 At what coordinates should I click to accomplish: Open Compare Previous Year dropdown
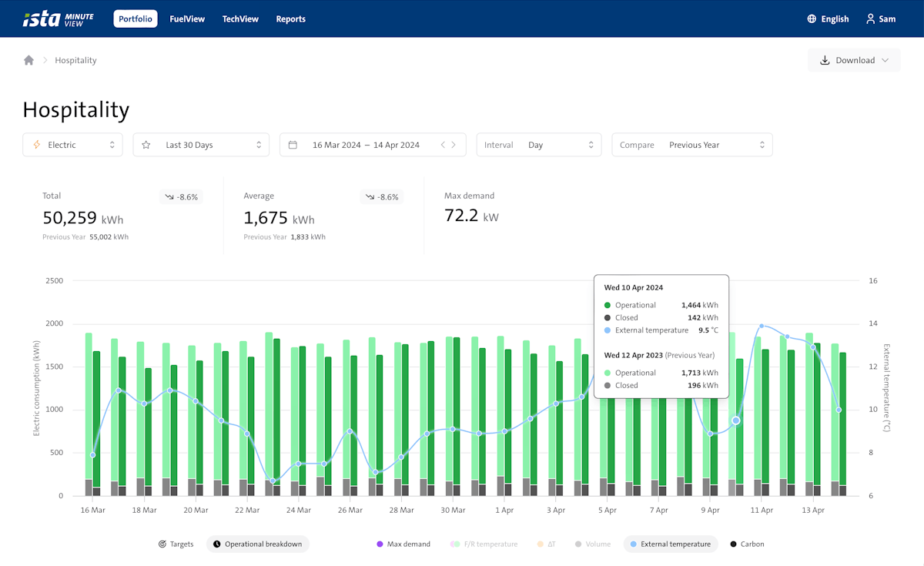(x=691, y=145)
